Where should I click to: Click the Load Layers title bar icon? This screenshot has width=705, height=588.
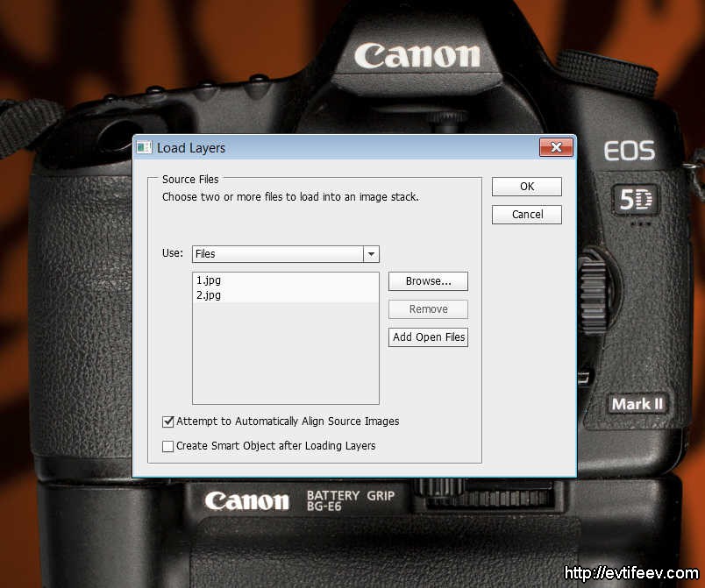click(x=144, y=147)
